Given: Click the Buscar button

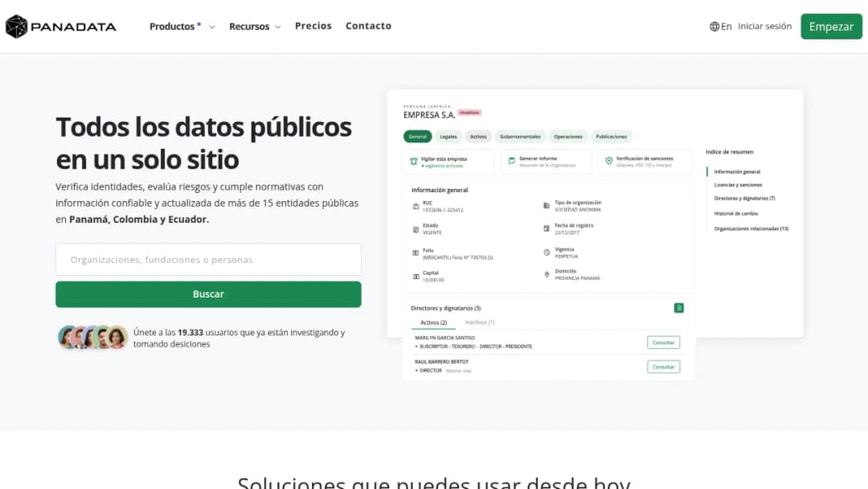Looking at the screenshot, I should click(x=208, y=294).
